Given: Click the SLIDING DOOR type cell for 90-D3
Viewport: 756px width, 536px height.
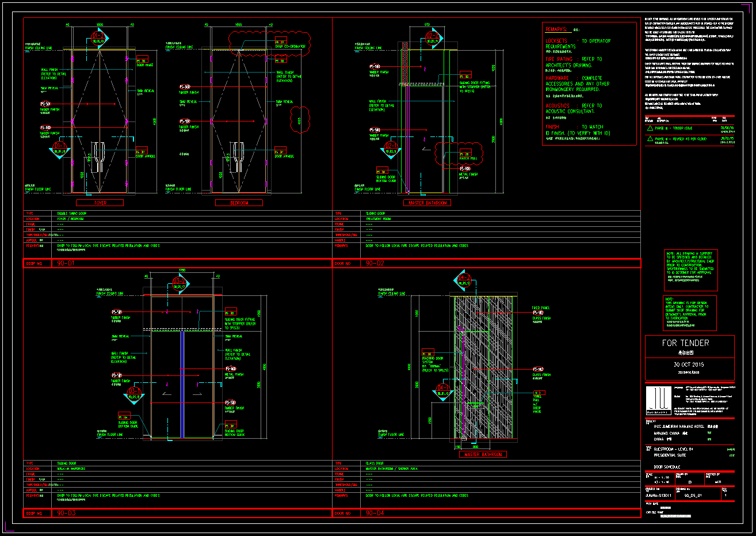Looking at the screenshot, I should pyautogui.click(x=66, y=463).
